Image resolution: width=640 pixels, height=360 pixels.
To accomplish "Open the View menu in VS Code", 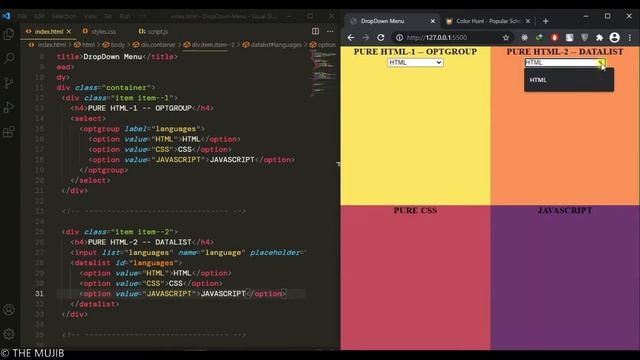I will pyautogui.click(x=90, y=16).
